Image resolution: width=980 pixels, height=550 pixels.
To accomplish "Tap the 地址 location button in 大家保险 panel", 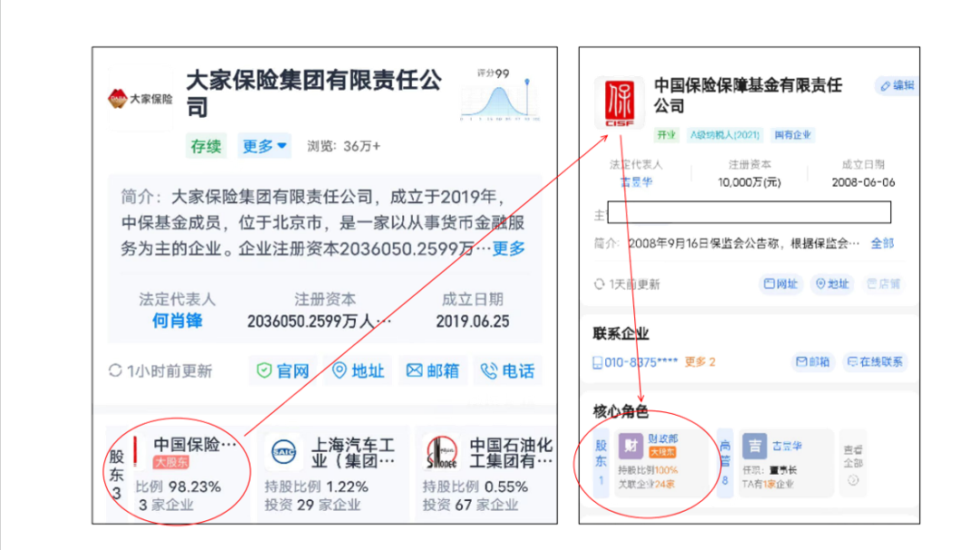I will click(x=358, y=371).
